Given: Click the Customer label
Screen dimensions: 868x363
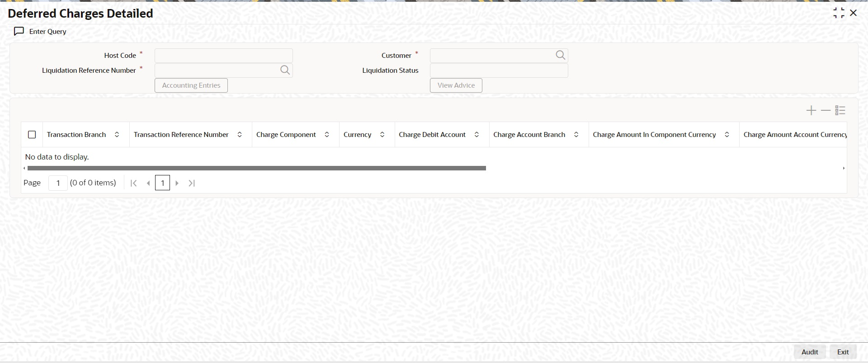Looking at the screenshot, I should pos(396,56).
